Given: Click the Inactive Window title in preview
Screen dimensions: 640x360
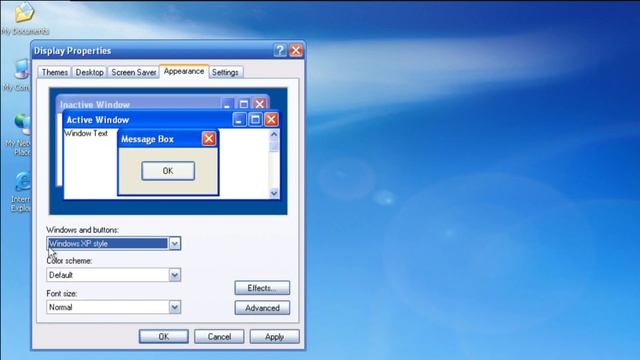Looking at the screenshot, I should pyautogui.click(x=95, y=104).
